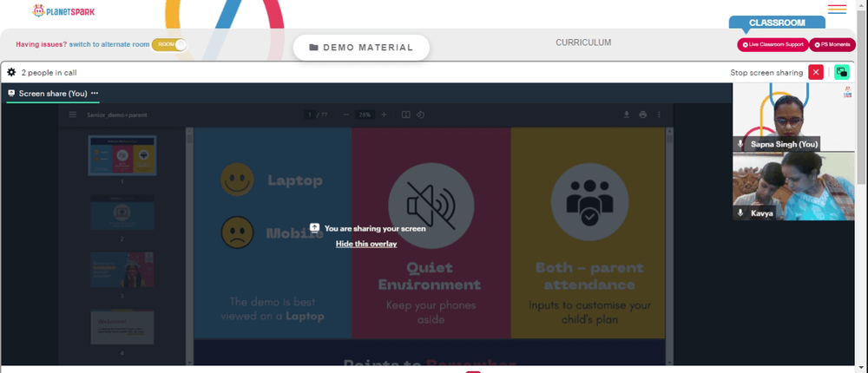The width and height of the screenshot is (868, 373).
Task: Click the rotate PDF icon
Action: click(x=420, y=115)
